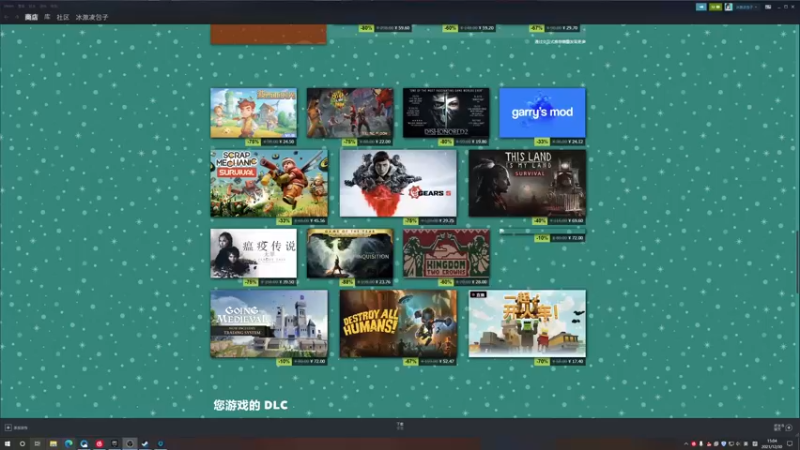
Task: Click the green notifications button in the header
Action: click(x=715, y=7)
